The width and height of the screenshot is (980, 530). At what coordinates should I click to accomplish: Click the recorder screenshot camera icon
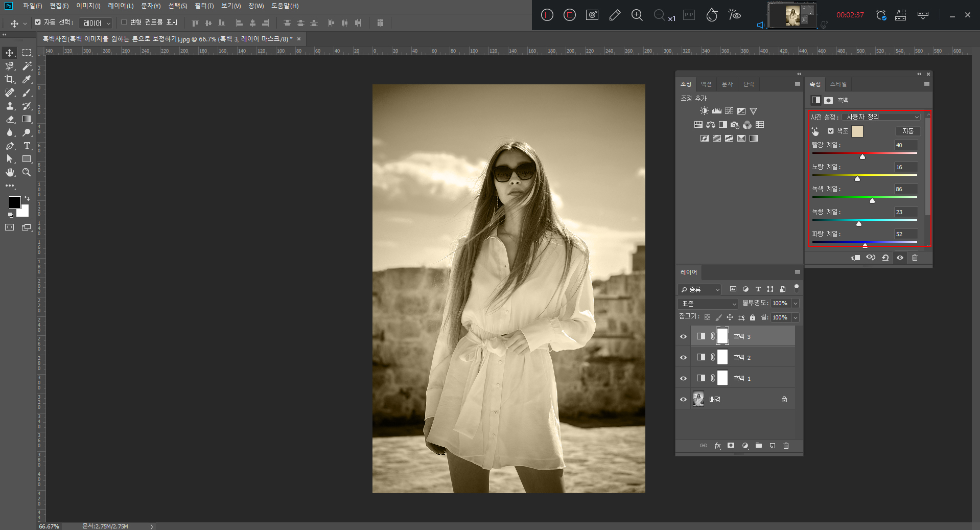coord(592,15)
